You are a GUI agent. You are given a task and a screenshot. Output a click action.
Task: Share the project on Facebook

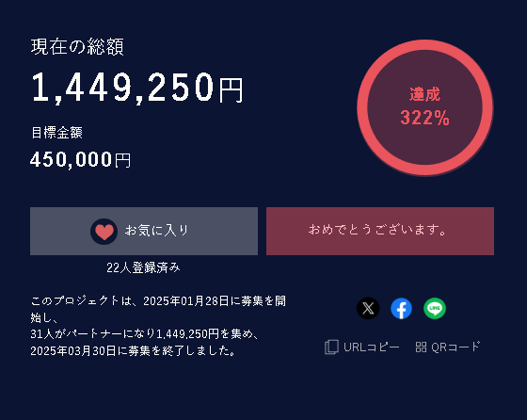(401, 308)
